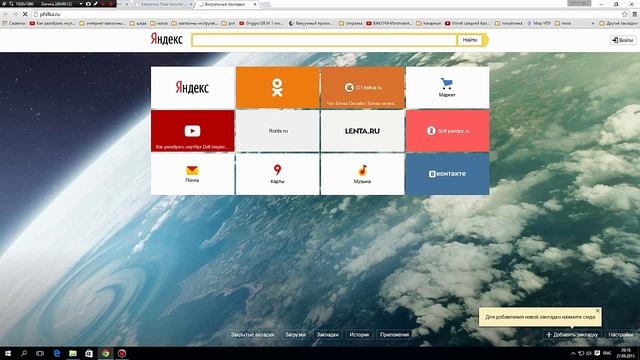
Task: Expand the bookmarks bar overflow arrow
Action: (593, 23)
